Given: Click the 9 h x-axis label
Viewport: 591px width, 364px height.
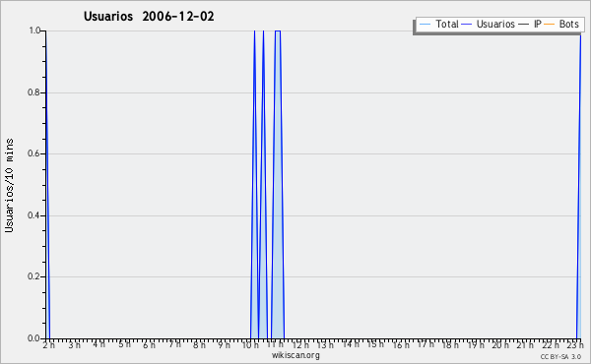Looking at the screenshot, I should pos(225,344).
